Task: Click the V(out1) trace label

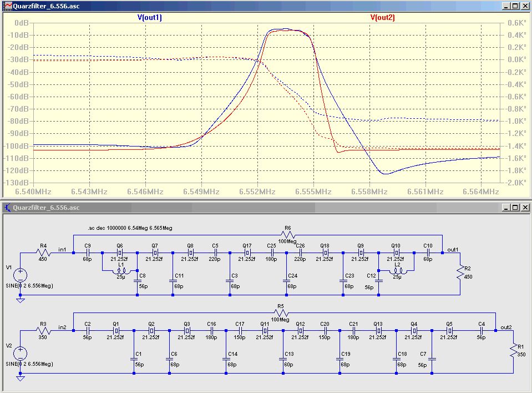Action: point(149,17)
